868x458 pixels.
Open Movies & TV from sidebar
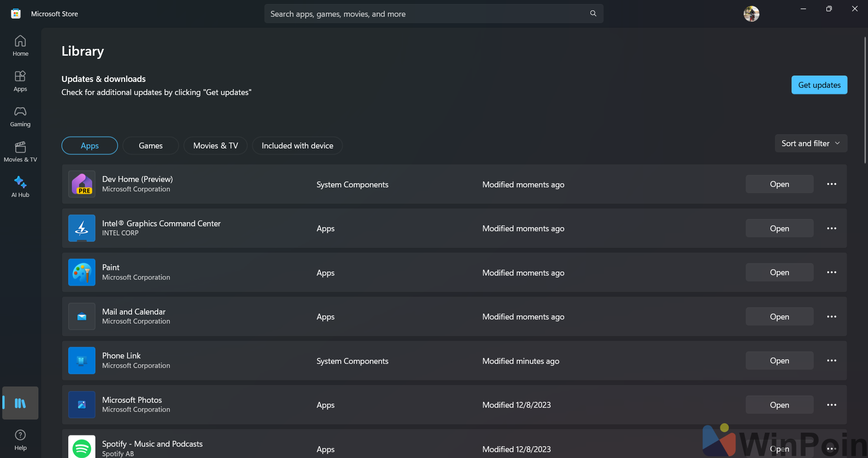pos(20,152)
